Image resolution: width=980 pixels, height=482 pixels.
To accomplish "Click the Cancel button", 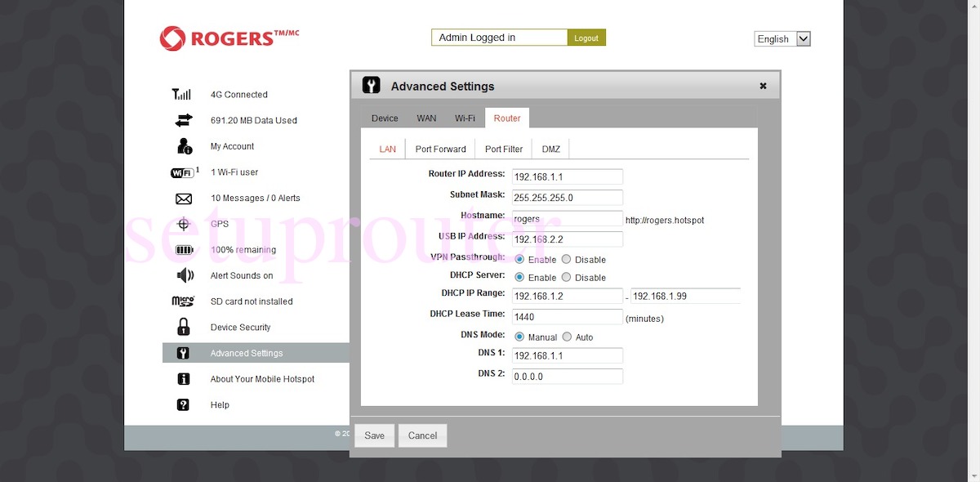I will point(423,435).
